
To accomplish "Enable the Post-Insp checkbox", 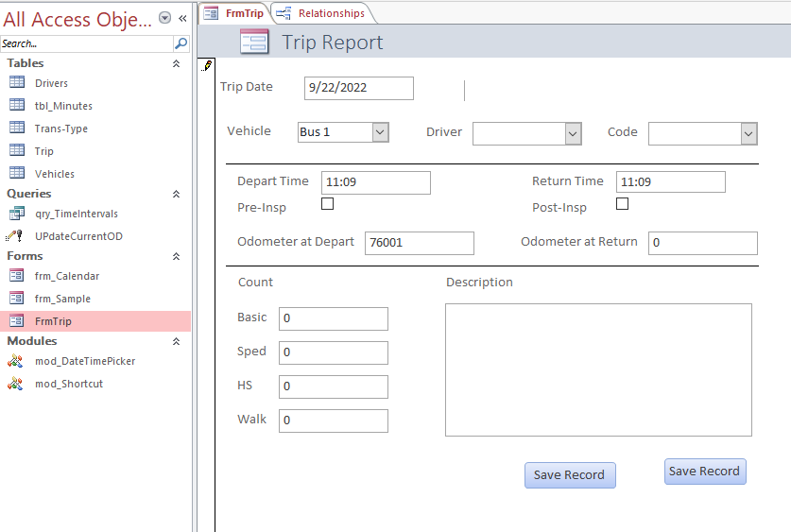I will 623,203.
